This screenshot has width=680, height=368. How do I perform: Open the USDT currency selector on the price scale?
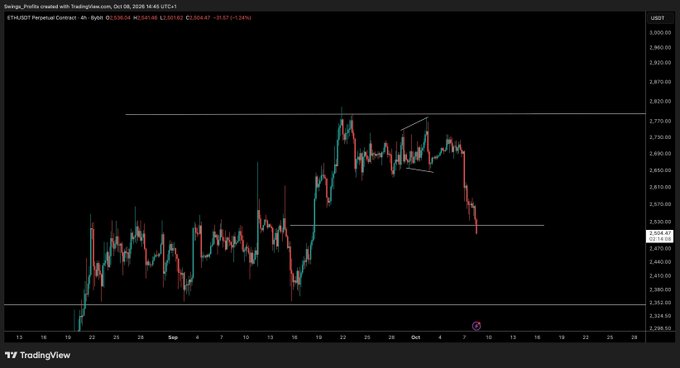[x=657, y=18]
